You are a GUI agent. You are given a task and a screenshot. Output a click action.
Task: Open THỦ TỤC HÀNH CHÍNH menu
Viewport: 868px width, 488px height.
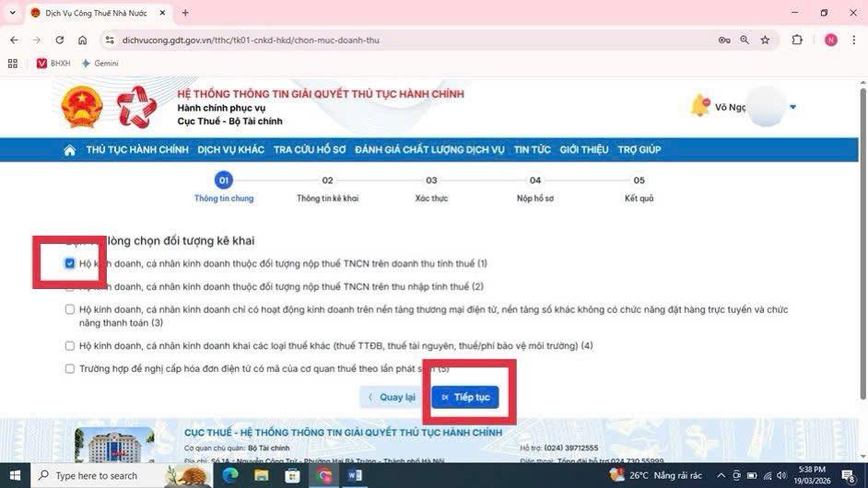(137, 150)
